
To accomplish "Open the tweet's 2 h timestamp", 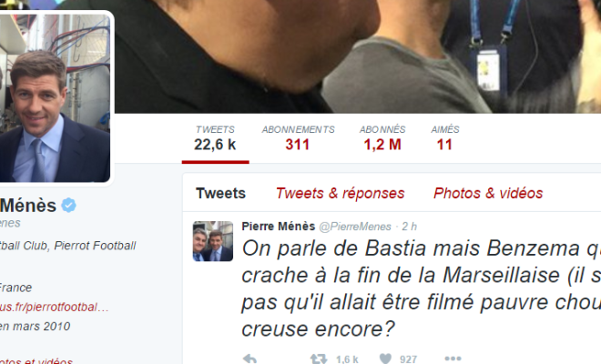I will 409,227.
